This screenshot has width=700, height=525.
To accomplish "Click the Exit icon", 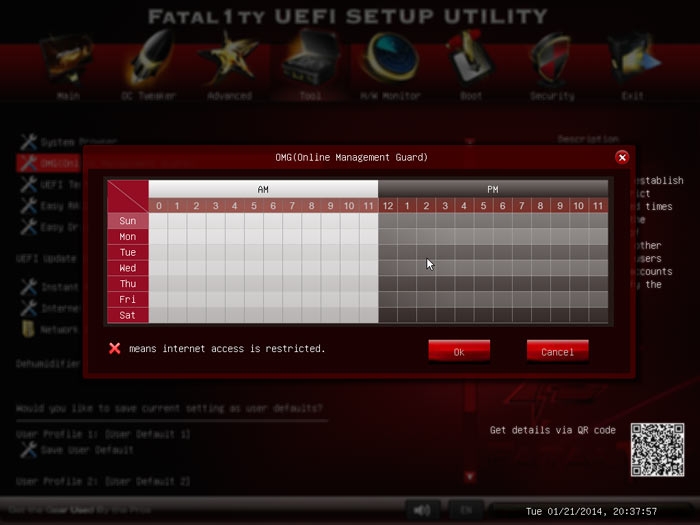I will point(633,60).
